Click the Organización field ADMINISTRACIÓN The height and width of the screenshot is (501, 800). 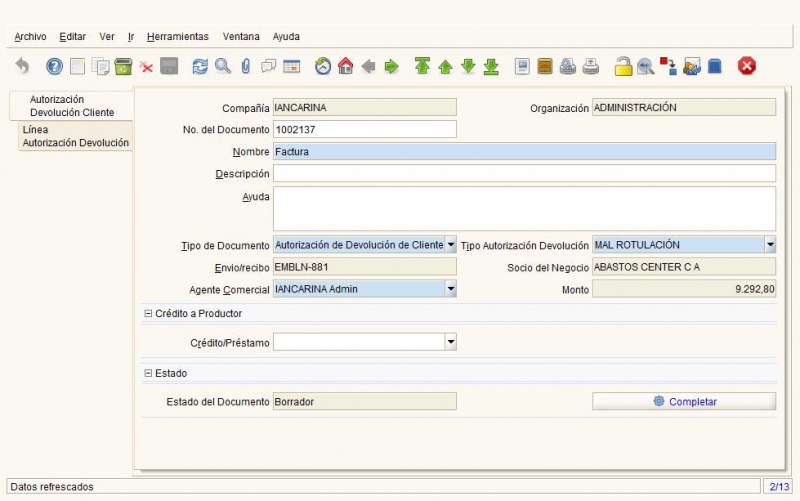coord(684,107)
